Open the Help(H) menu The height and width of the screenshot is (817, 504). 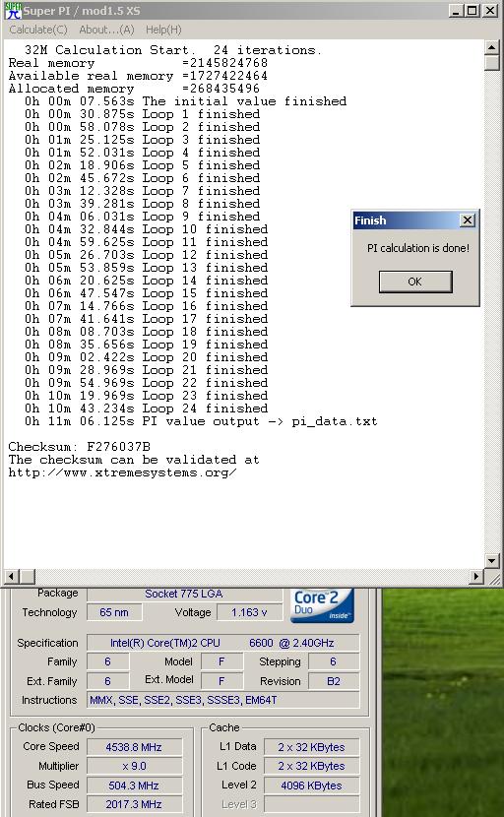163,30
